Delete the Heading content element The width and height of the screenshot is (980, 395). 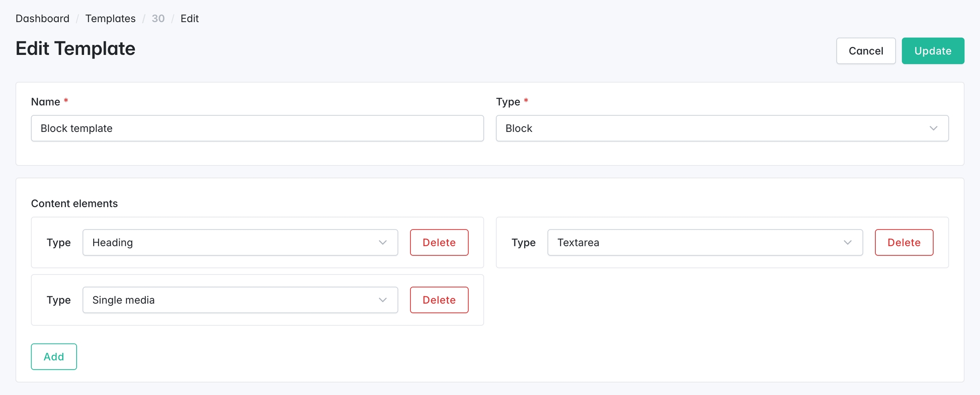click(x=439, y=243)
